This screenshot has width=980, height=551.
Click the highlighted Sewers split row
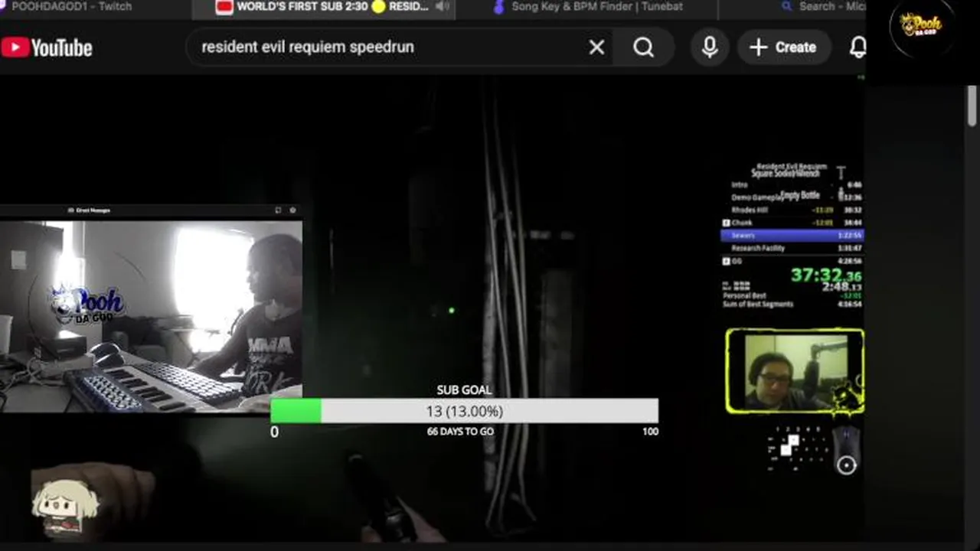(x=792, y=236)
